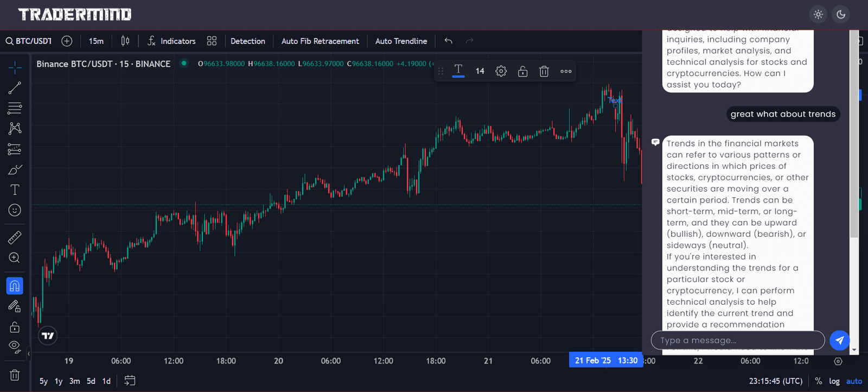This screenshot has width=868, height=392.
Task: Open the candlestick chart style menu
Action: click(125, 41)
